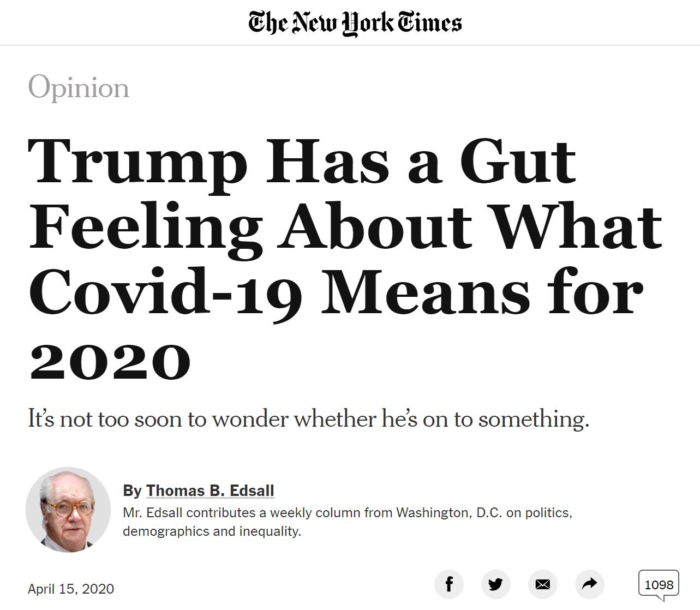This screenshot has width=700, height=610.
Task: Open the 1098 comments bubble
Action: pyautogui.click(x=659, y=585)
